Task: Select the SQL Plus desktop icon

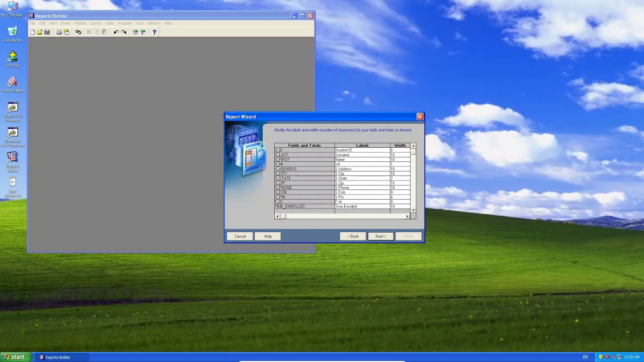Action: 13,59
